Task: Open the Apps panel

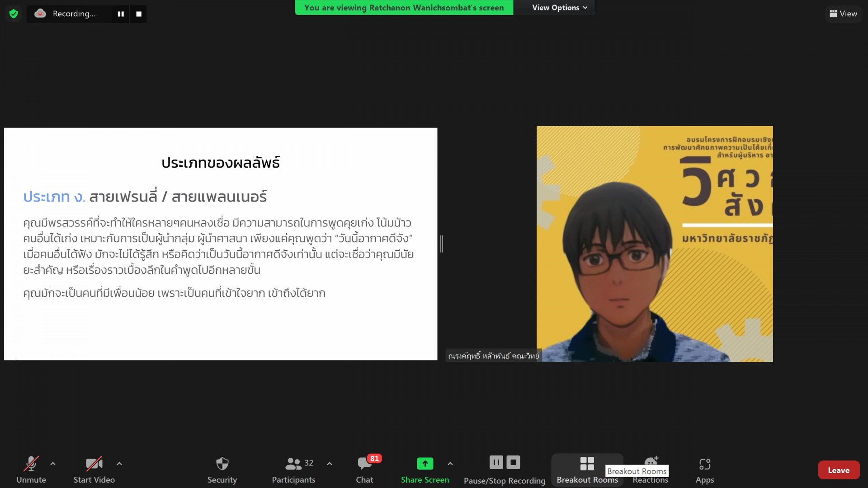Action: tap(705, 470)
